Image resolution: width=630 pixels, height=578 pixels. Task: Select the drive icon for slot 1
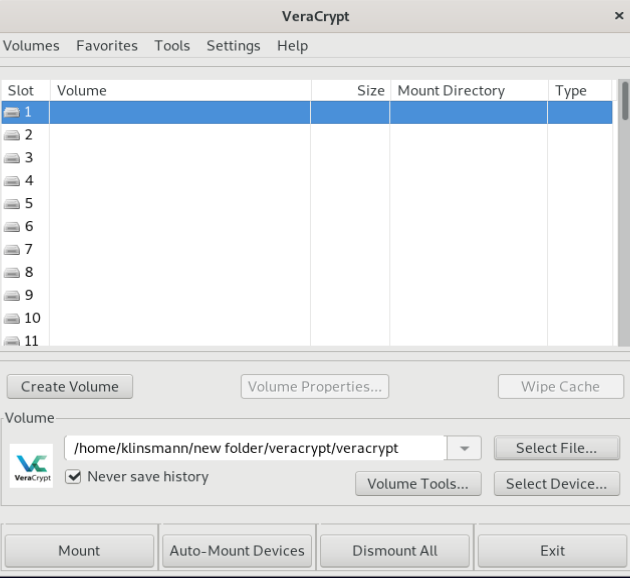click(x=12, y=112)
